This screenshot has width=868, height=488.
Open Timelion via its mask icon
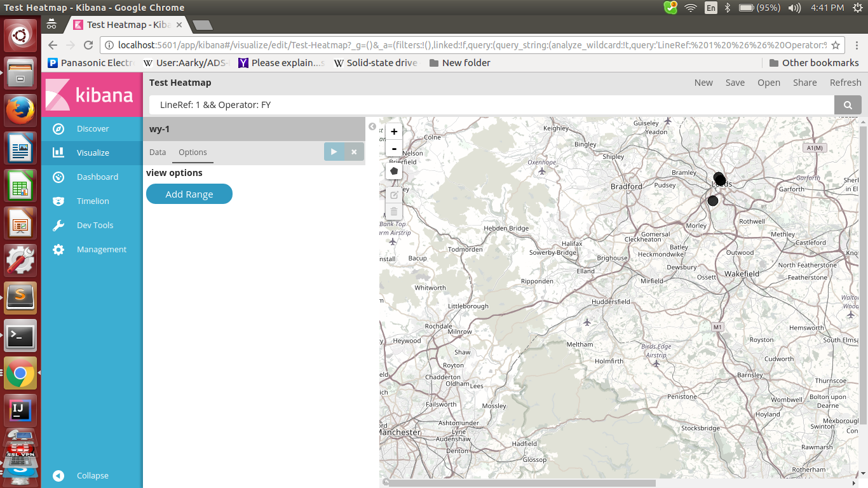pos(58,201)
